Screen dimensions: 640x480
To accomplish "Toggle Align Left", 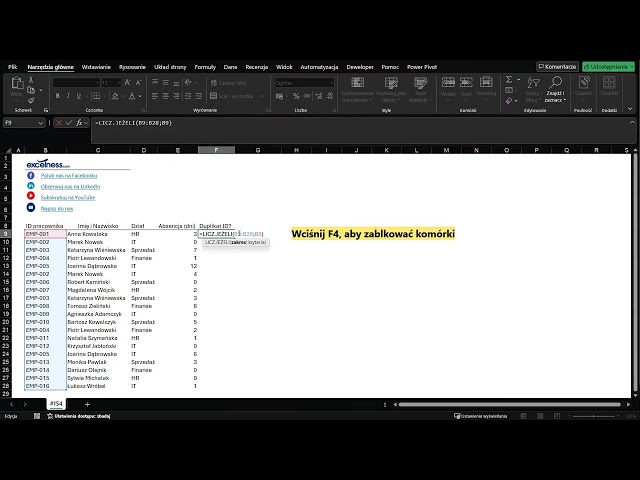I will (155, 96).
